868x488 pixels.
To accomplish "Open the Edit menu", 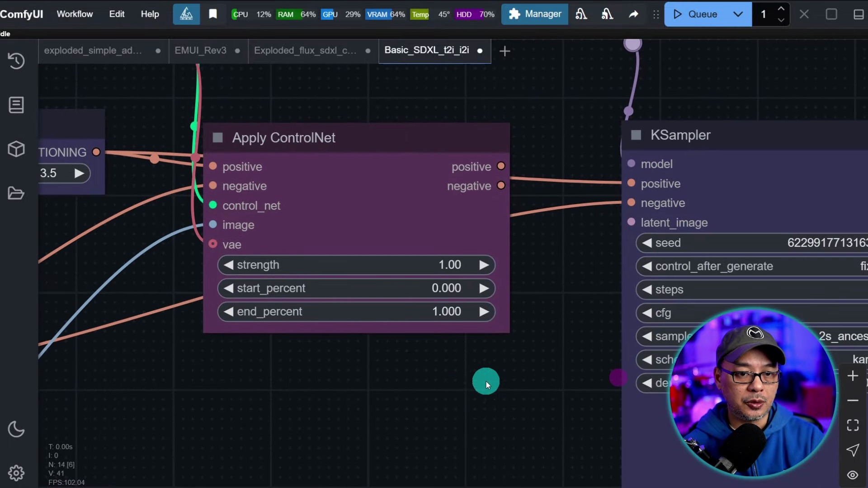I will (x=117, y=14).
